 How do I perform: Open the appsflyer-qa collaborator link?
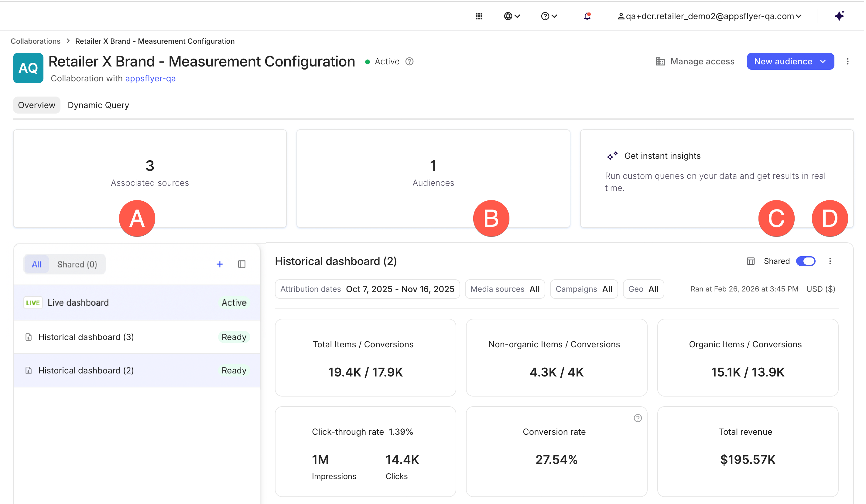coord(151,78)
